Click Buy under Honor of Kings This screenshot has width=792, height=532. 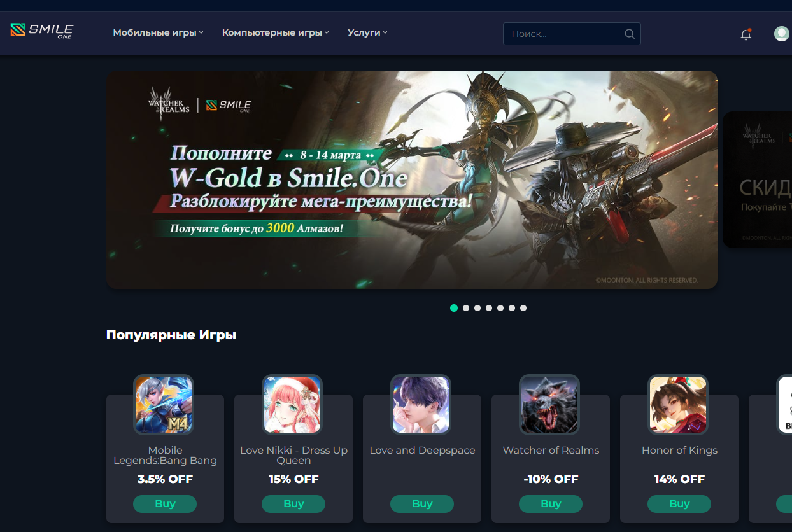(679, 504)
